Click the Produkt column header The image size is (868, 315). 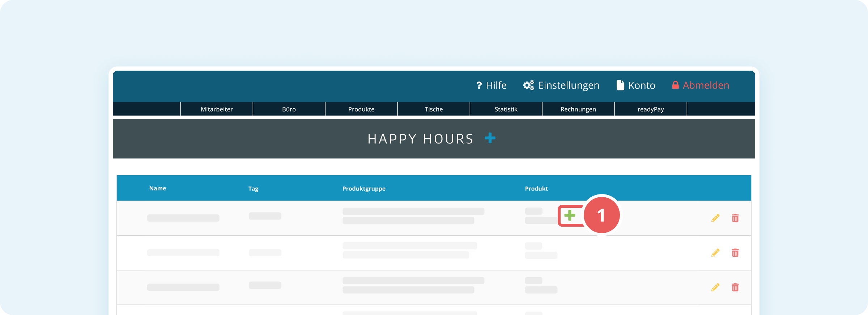click(536, 189)
